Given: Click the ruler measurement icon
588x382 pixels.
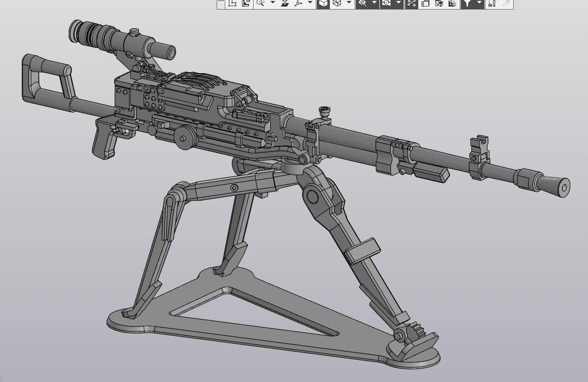Looking at the screenshot, I should pos(492,4).
